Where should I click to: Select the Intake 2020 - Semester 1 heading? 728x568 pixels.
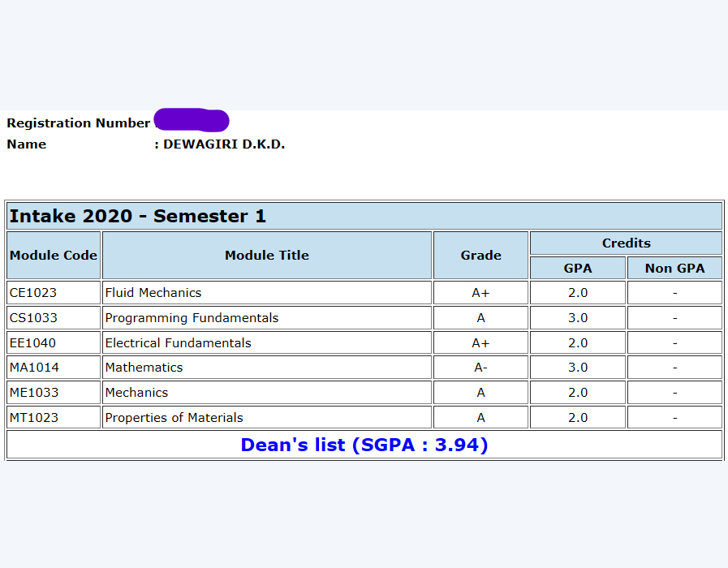(137, 216)
